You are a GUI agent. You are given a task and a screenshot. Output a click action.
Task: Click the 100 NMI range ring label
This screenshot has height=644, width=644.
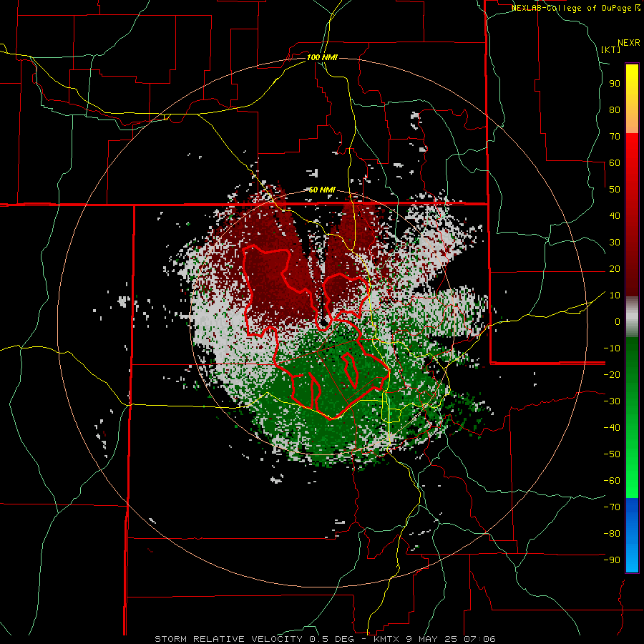[322, 57]
